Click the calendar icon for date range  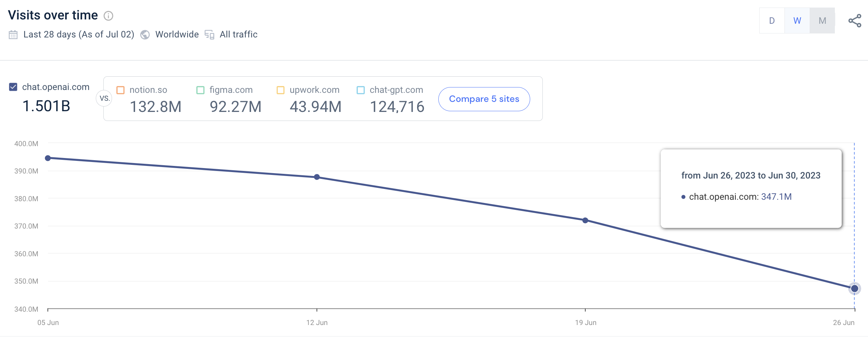click(13, 35)
